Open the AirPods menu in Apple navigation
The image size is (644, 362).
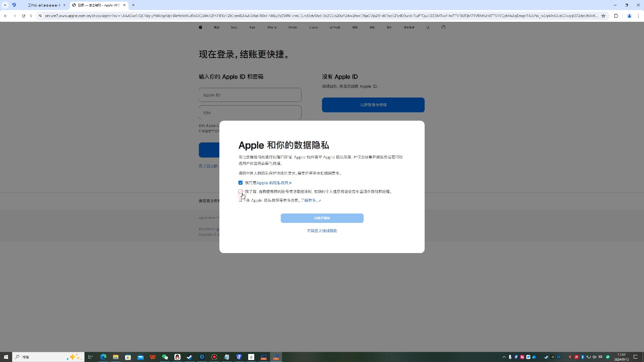(335, 27)
